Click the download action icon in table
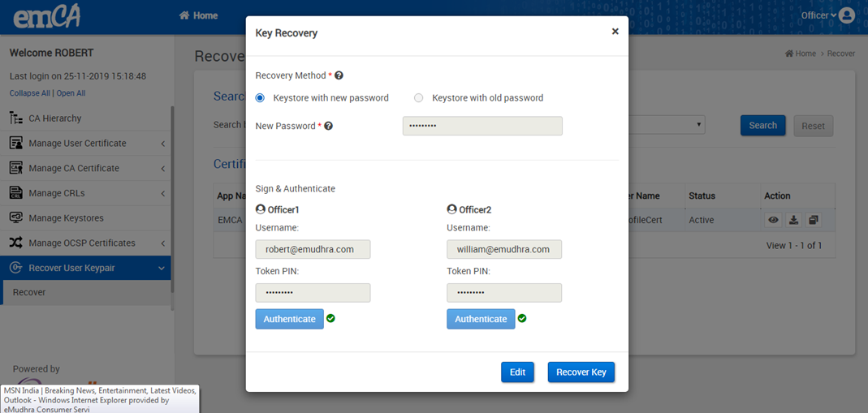 pos(794,220)
